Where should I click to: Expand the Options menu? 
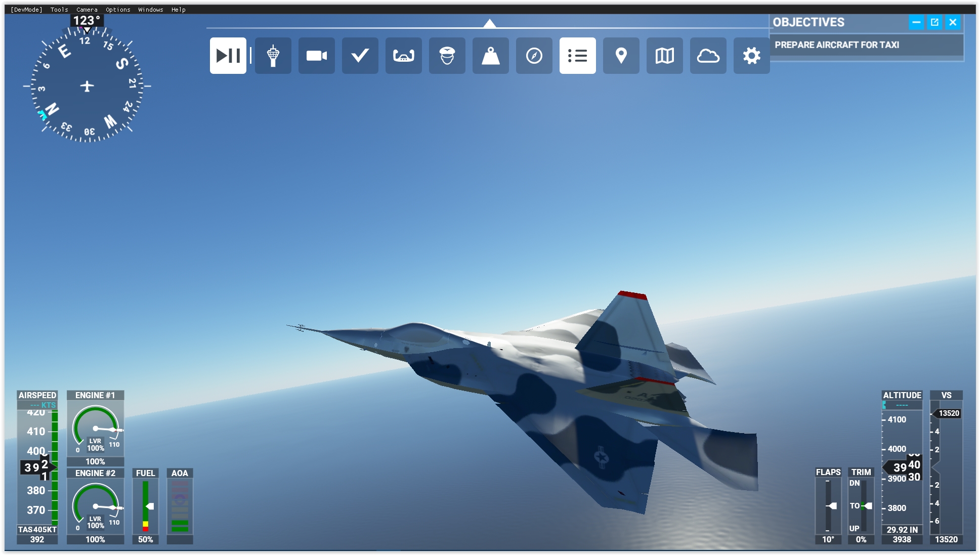click(117, 10)
